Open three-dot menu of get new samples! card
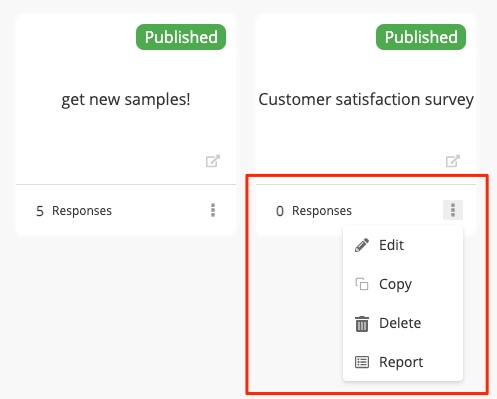The width and height of the screenshot is (497, 399). [213, 210]
